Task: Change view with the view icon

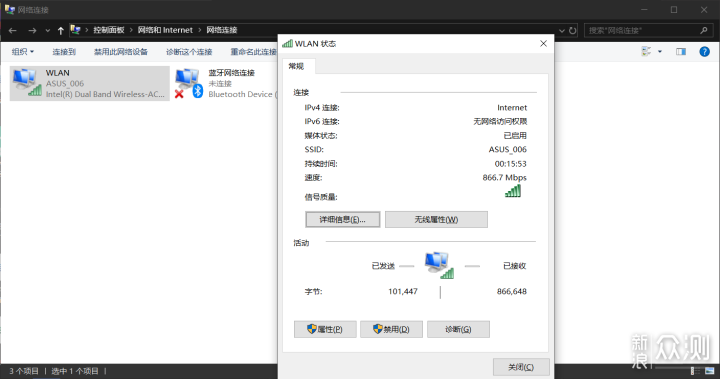Action: click(647, 51)
